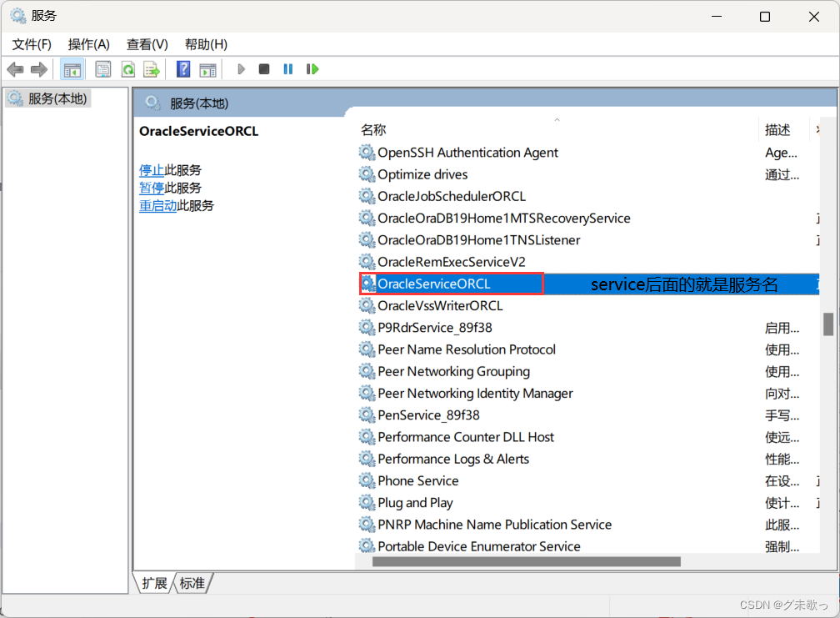Toggle the action pane with its toolbar icon
Viewport: 840px width, 618px height.
(206, 68)
